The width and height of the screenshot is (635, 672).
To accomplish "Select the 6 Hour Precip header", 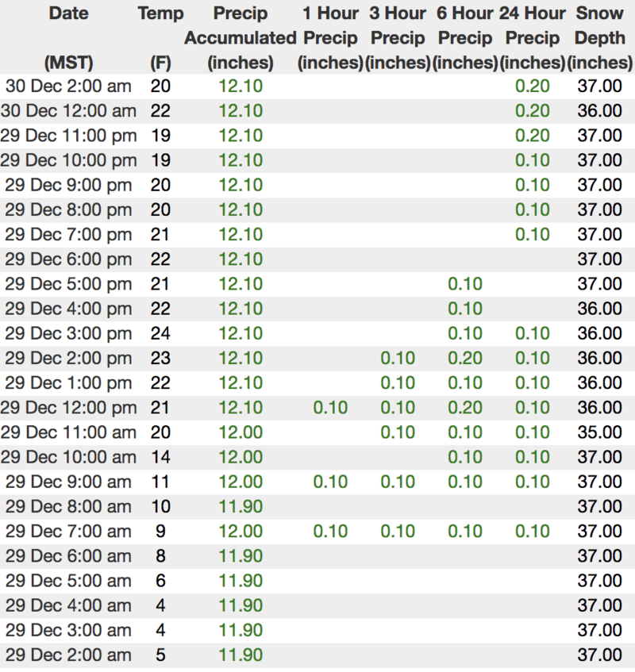I will point(465,37).
